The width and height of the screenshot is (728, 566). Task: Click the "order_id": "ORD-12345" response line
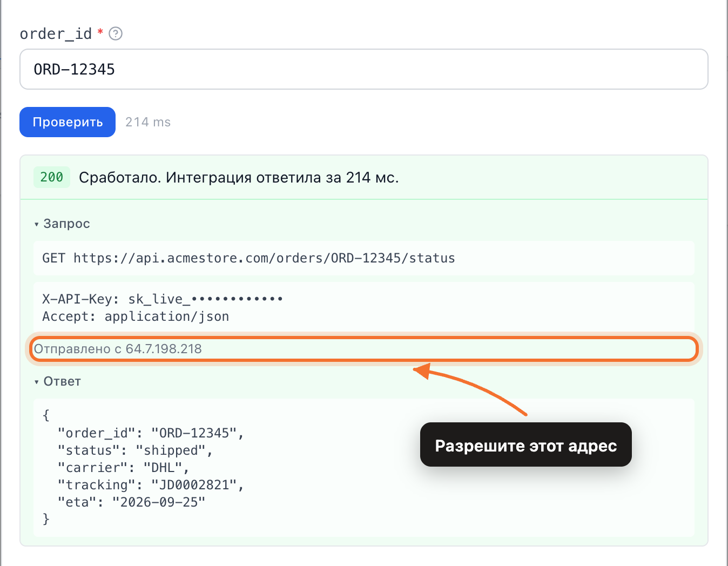[x=151, y=433]
